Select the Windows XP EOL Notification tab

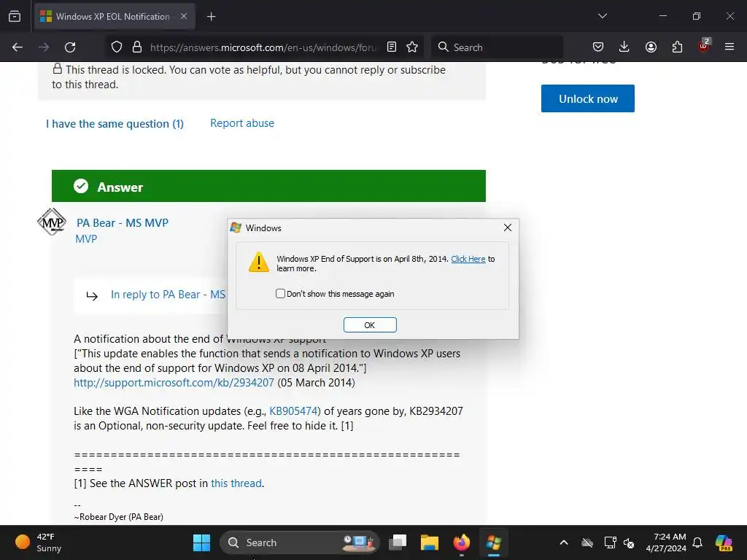point(115,17)
